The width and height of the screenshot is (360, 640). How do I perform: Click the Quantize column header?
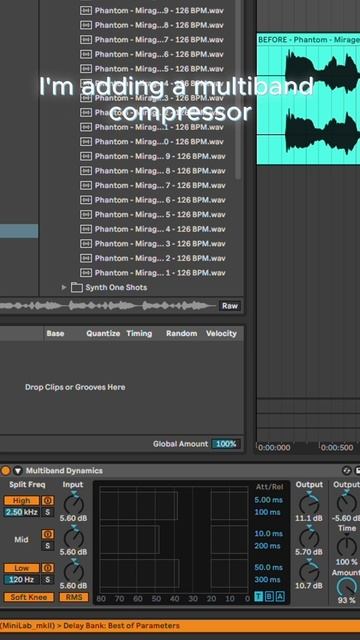click(x=103, y=333)
